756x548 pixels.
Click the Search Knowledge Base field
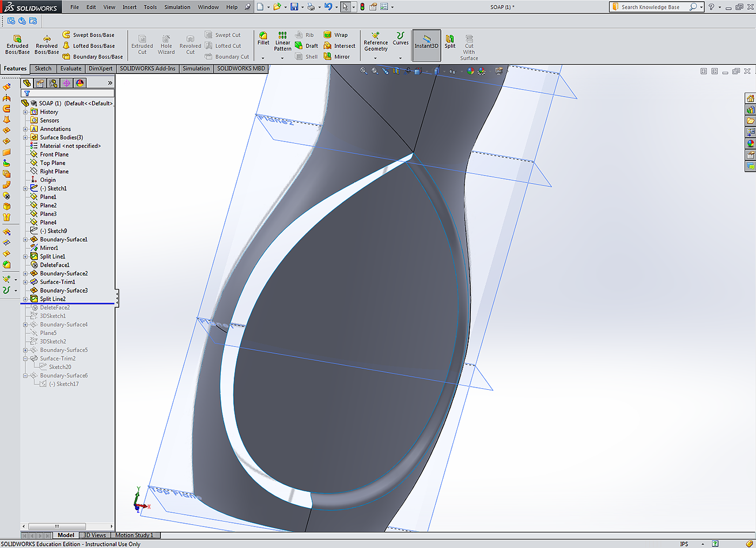[x=651, y=7]
